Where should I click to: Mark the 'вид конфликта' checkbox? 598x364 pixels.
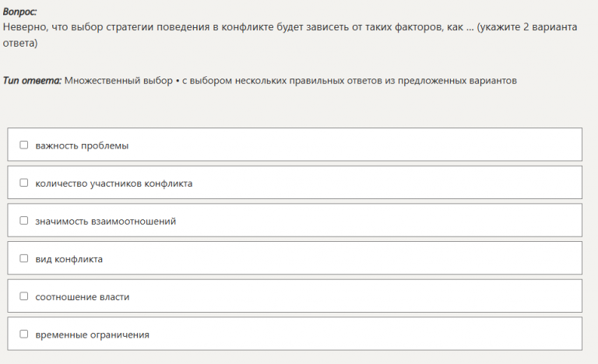coord(23,258)
